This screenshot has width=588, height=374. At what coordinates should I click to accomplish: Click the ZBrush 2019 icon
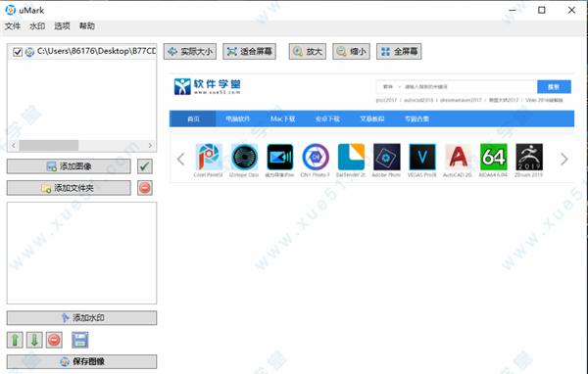click(529, 157)
